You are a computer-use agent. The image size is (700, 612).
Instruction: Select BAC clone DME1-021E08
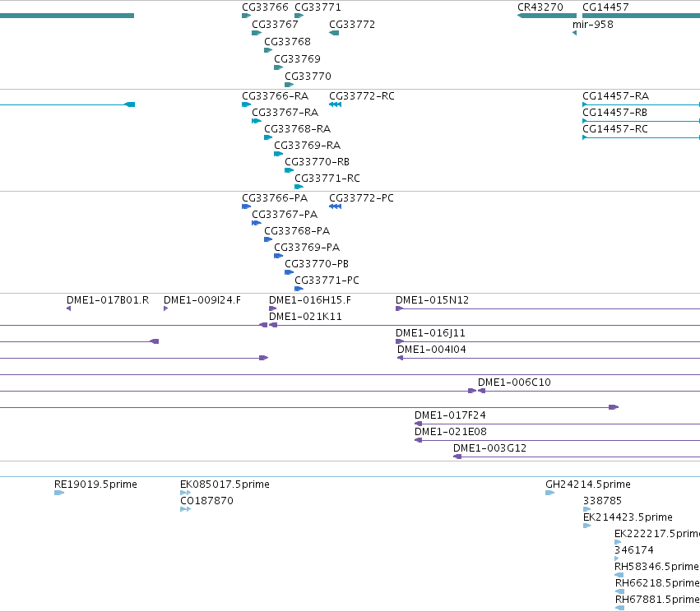coord(451,433)
